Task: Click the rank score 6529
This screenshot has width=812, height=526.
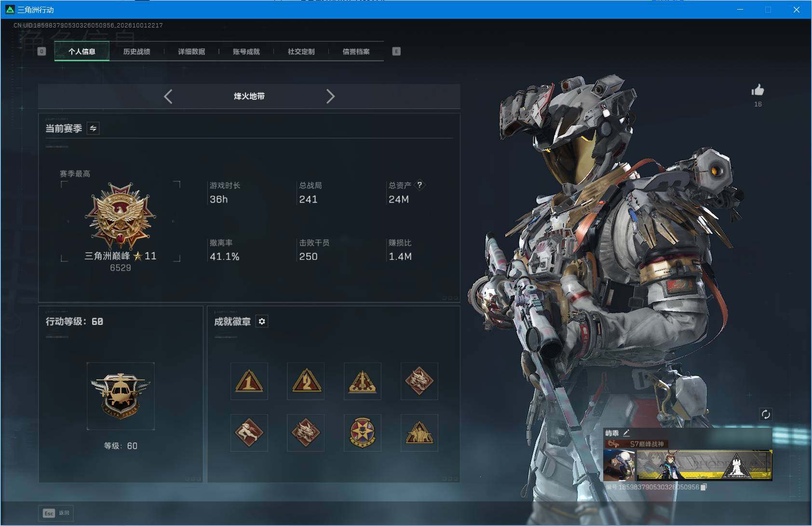Action: [x=121, y=268]
